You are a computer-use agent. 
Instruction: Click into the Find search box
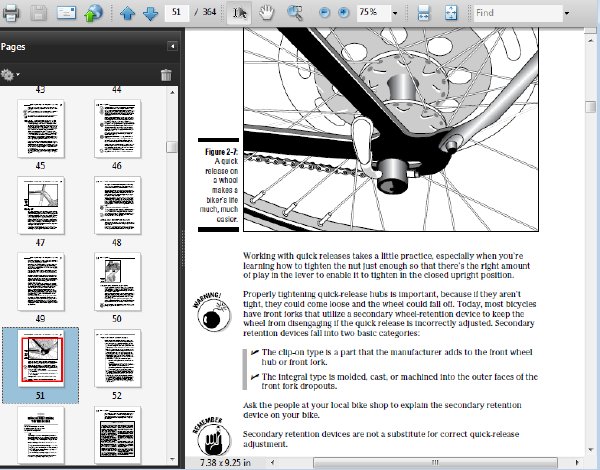518,13
